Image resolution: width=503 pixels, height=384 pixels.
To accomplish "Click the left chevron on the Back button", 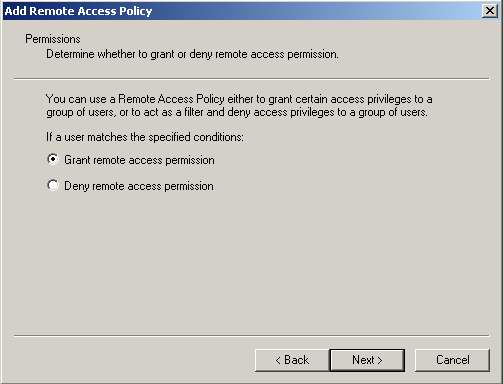I will tap(278, 360).
